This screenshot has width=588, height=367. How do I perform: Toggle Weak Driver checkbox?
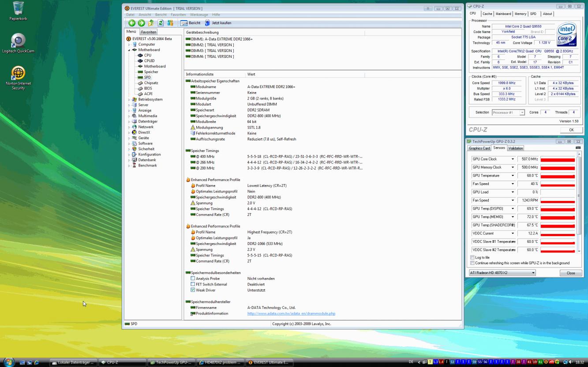click(x=193, y=290)
